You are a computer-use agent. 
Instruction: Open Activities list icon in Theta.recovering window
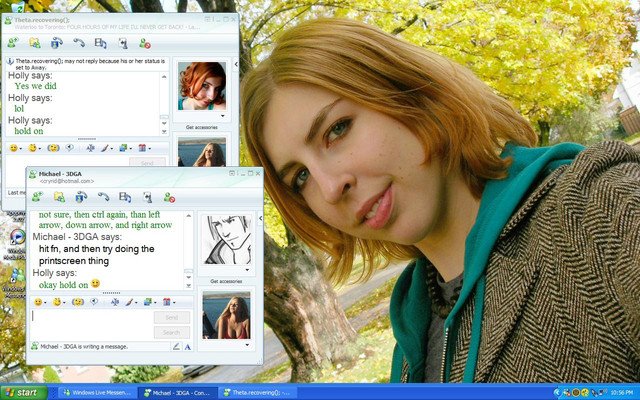tap(100, 43)
